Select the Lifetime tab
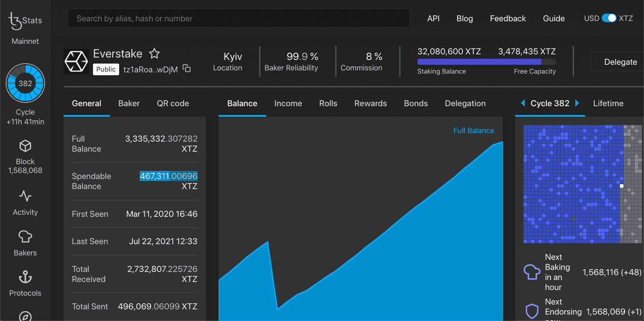The width and height of the screenshot is (644, 321). point(608,103)
